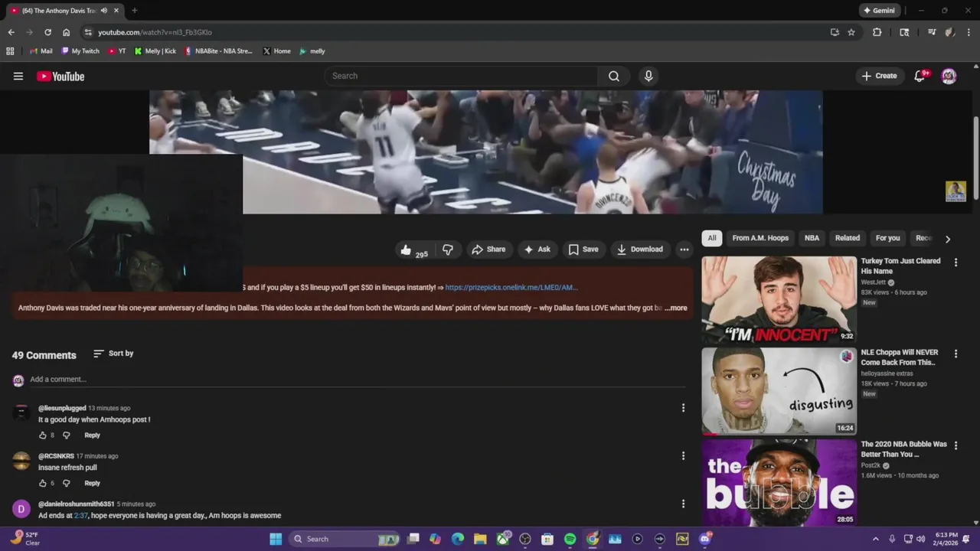The height and width of the screenshot is (551, 980).
Task: Open the YouTube account avatar menu
Action: click(949, 76)
